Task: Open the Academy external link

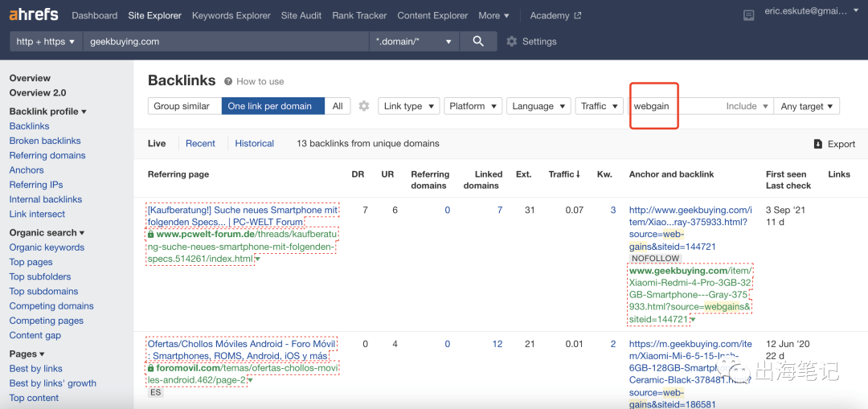Action: click(x=555, y=15)
